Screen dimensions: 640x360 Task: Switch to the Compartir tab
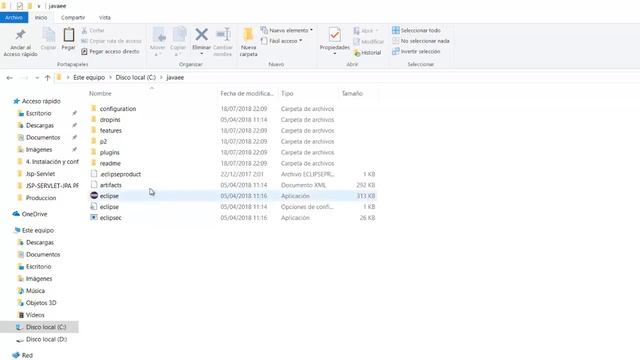coord(73,18)
